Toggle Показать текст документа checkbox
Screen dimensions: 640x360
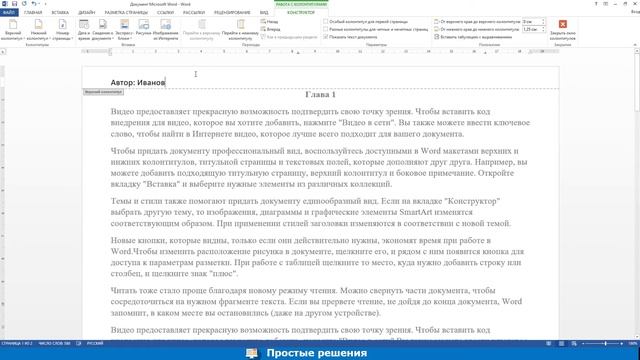point(325,37)
